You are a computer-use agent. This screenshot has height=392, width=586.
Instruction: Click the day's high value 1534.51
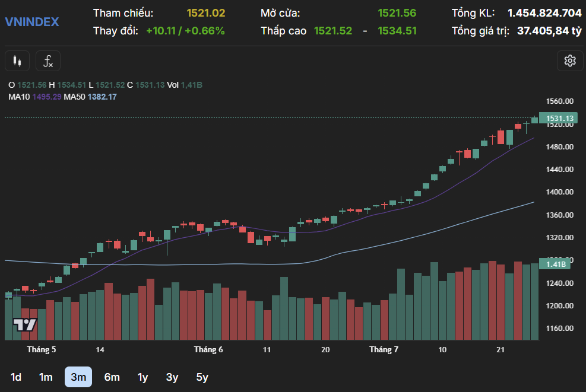[397, 31]
